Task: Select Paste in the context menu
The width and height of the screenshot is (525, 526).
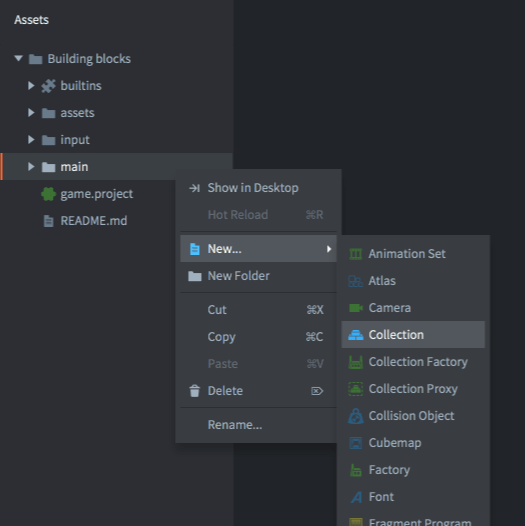Action: pyautogui.click(x=258, y=364)
